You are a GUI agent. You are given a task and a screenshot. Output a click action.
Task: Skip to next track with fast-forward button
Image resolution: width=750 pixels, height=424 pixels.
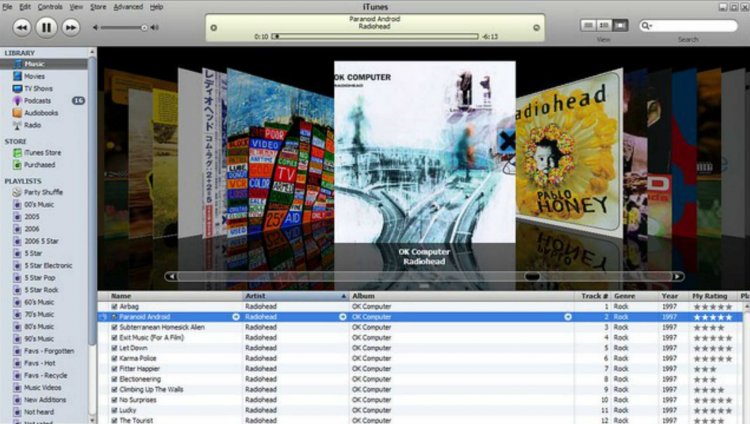70,27
